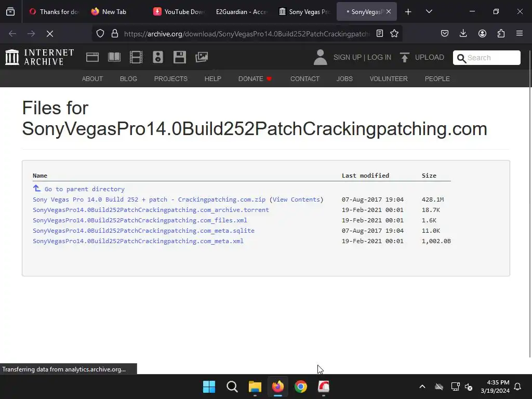Click SIGN UP link
532x399 pixels.
[347, 57]
